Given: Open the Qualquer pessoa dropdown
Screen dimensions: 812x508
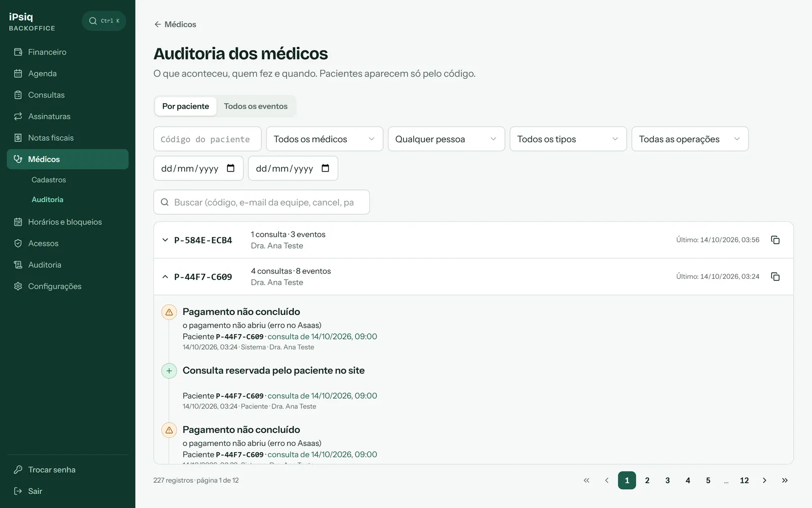Looking at the screenshot, I should point(447,139).
